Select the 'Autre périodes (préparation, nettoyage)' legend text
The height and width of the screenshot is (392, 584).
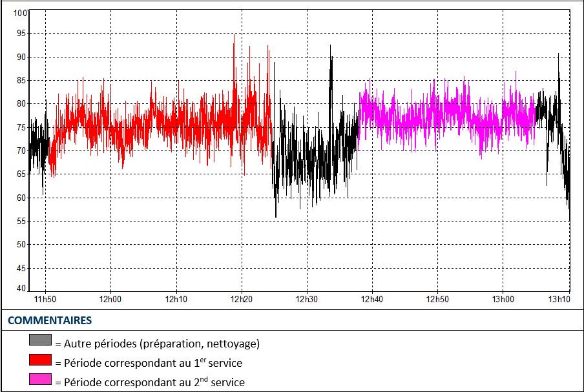click(157, 344)
